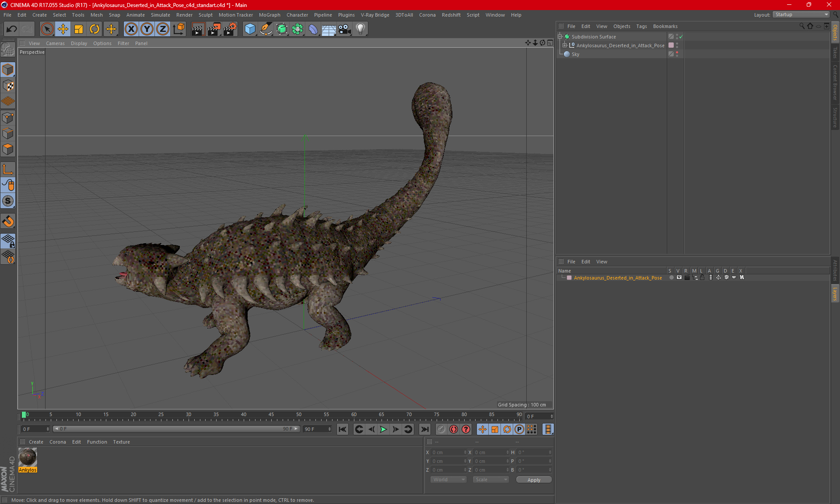The width and height of the screenshot is (840, 504).
Task: Activate the Rotate tool
Action: [x=94, y=29]
